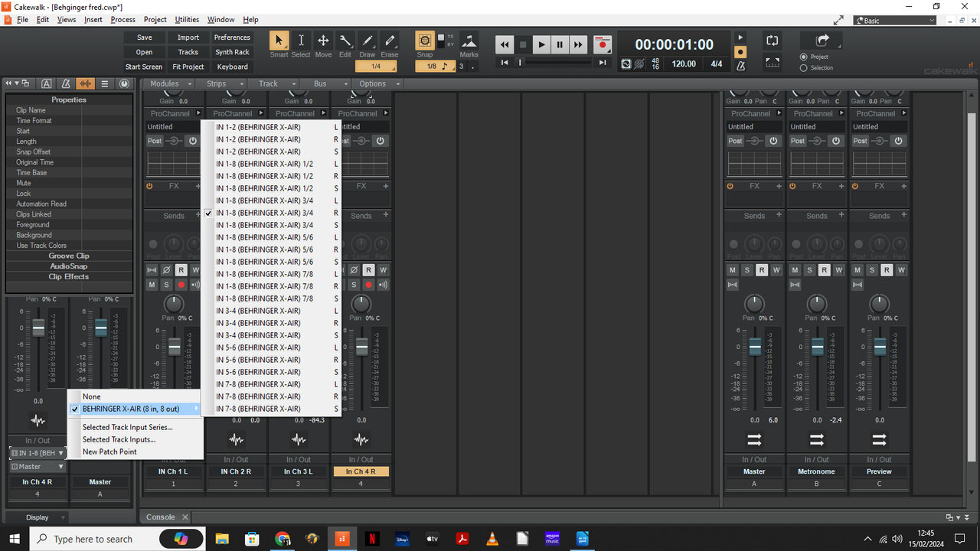Click the Save button
Image resolution: width=980 pixels, height=551 pixels.
pyautogui.click(x=144, y=37)
